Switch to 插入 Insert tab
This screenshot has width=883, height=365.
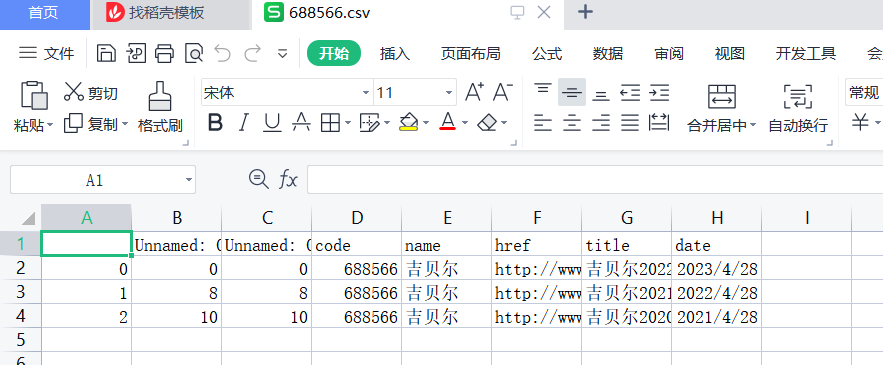pyautogui.click(x=395, y=54)
